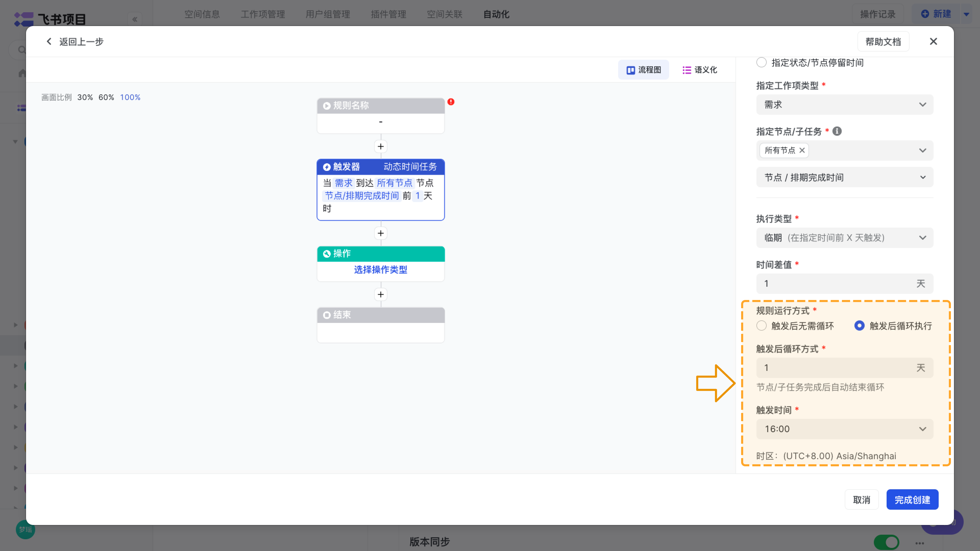Image resolution: width=980 pixels, height=551 pixels.
Task: Add step between 操作 and 结束
Action: [x=381, y=294]
